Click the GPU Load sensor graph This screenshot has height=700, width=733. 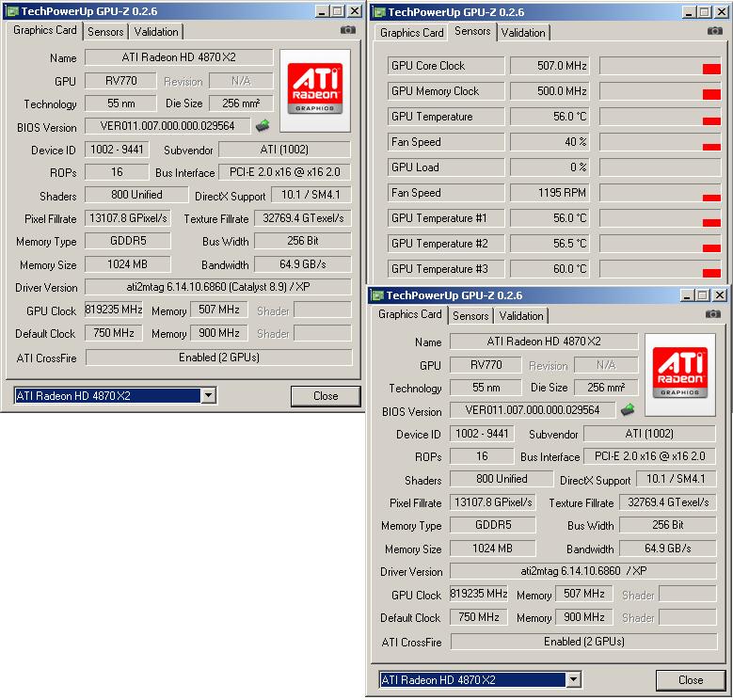(660, 167)
